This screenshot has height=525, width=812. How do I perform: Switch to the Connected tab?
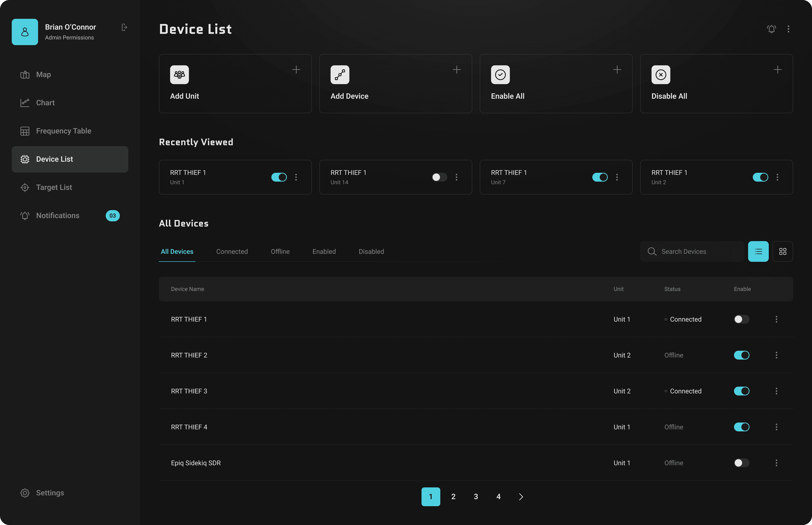pos(232,252)
